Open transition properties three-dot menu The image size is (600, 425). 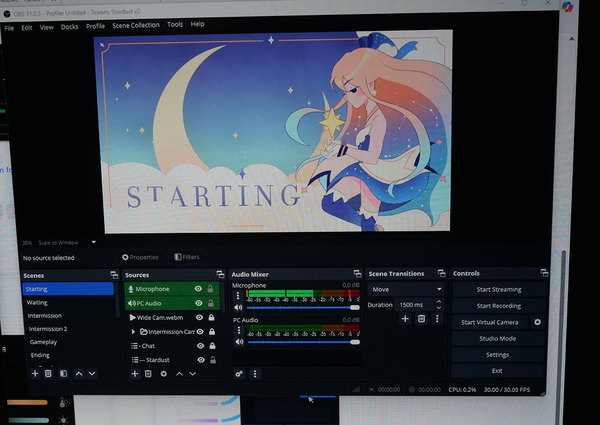point(437,319)
